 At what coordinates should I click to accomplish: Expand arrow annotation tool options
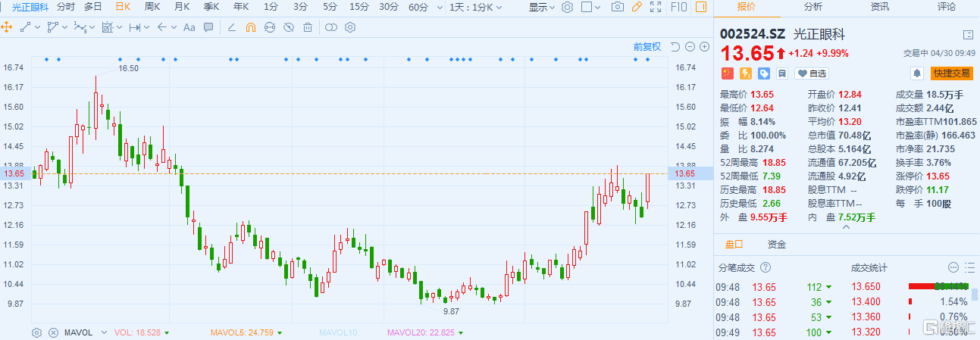click(174, 27)
